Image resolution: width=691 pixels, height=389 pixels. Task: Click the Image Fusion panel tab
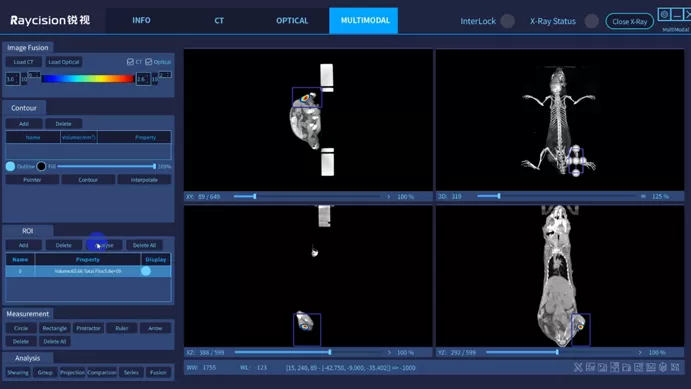(28, 47)
